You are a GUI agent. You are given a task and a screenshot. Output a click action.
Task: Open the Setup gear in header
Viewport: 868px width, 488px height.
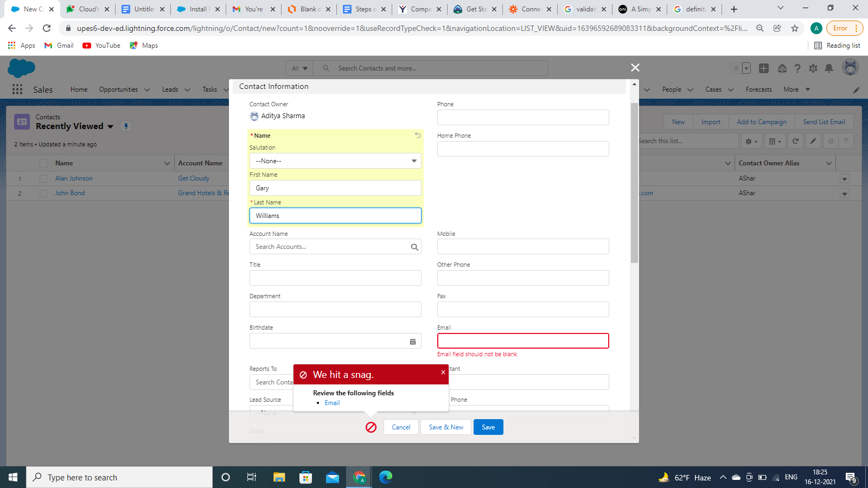click(x=813, y=68)
